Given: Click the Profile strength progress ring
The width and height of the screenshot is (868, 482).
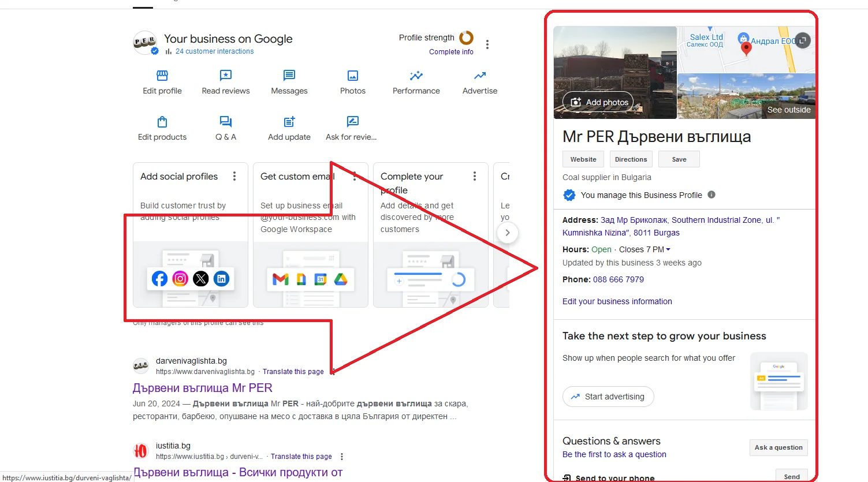Looking at the screenshot, I should [x=465, y=37].
